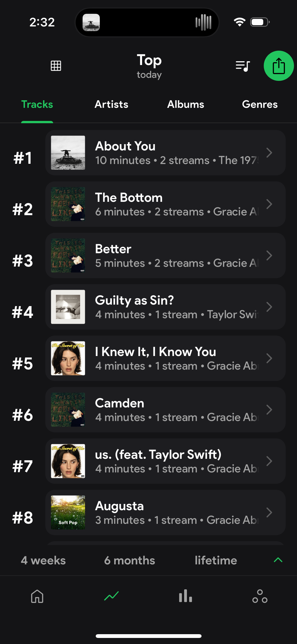Switch to the Genres tab
This screenshot has width=297, height=644.
point(260,104)
